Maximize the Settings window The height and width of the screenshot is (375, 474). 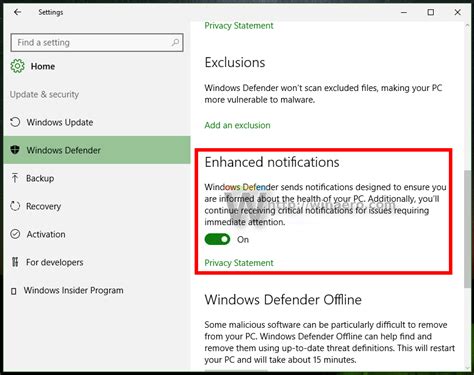(x=431, y=12)
